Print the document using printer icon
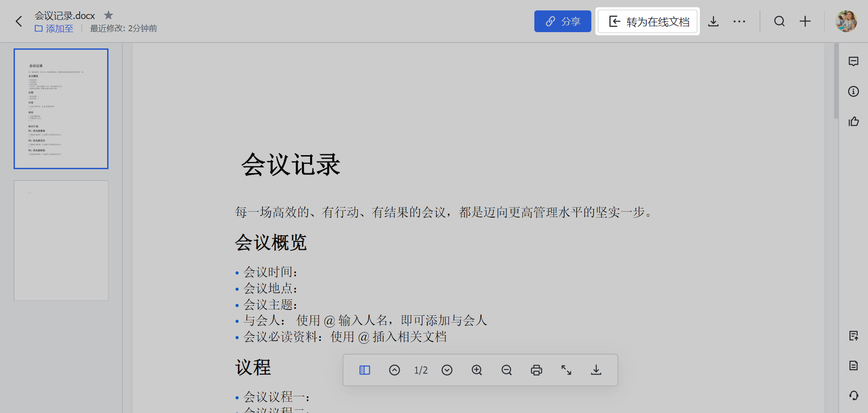The width and height of the screenshot is (868, 413). point(536,370)
